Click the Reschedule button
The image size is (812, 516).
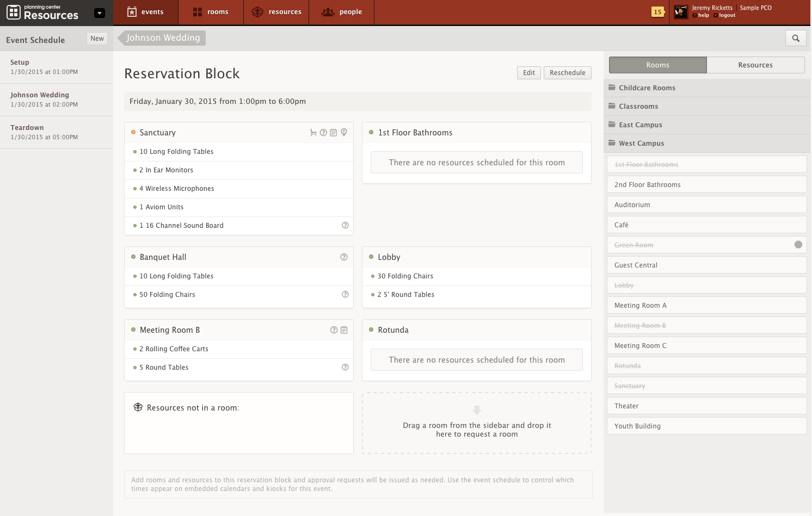[x=567, y=73]
